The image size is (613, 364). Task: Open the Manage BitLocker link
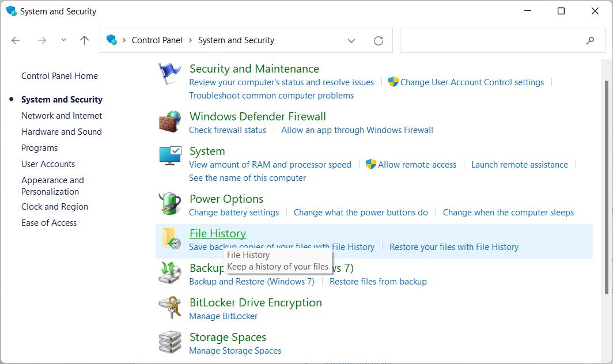click(224, 316)
